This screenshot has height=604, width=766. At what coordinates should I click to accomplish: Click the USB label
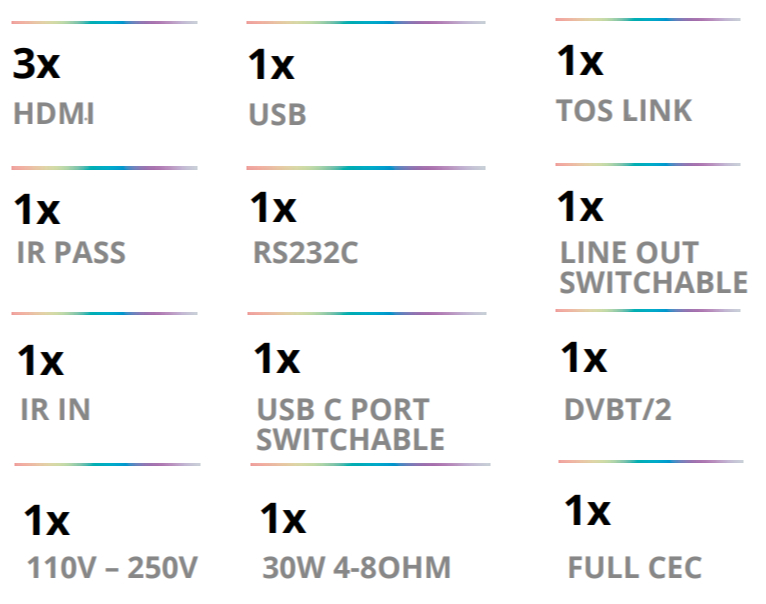(x=277, y=115)
